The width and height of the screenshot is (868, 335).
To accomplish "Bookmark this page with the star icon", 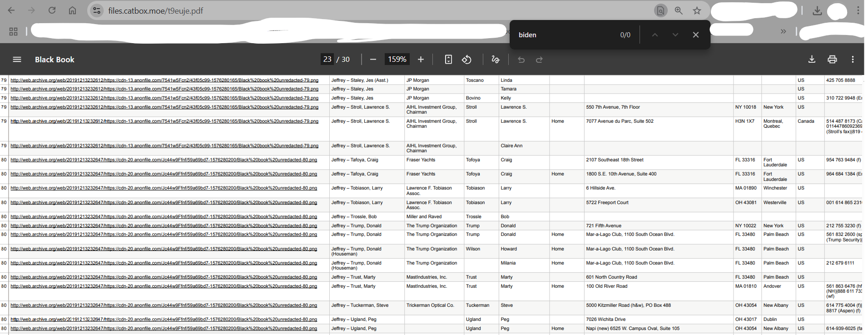I will click(697, 10).
